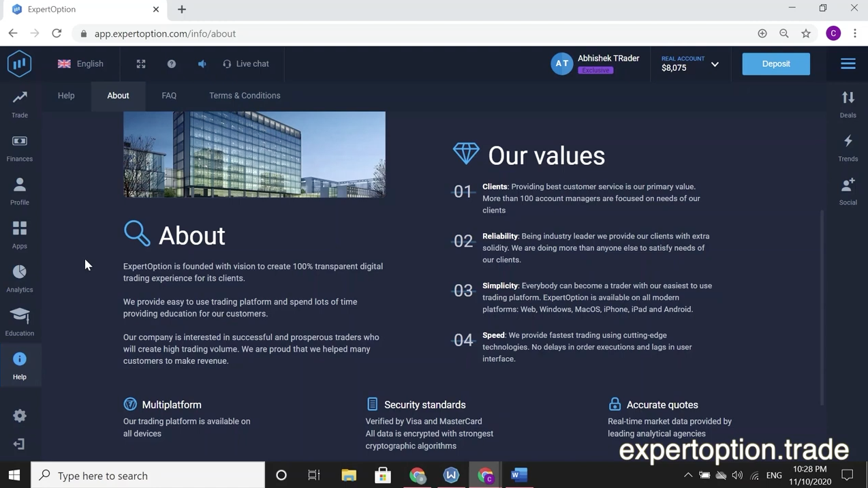Screen dimensions: 868x488
Task: Open settings gear in left sidebar
Action: tap(20, 416)
